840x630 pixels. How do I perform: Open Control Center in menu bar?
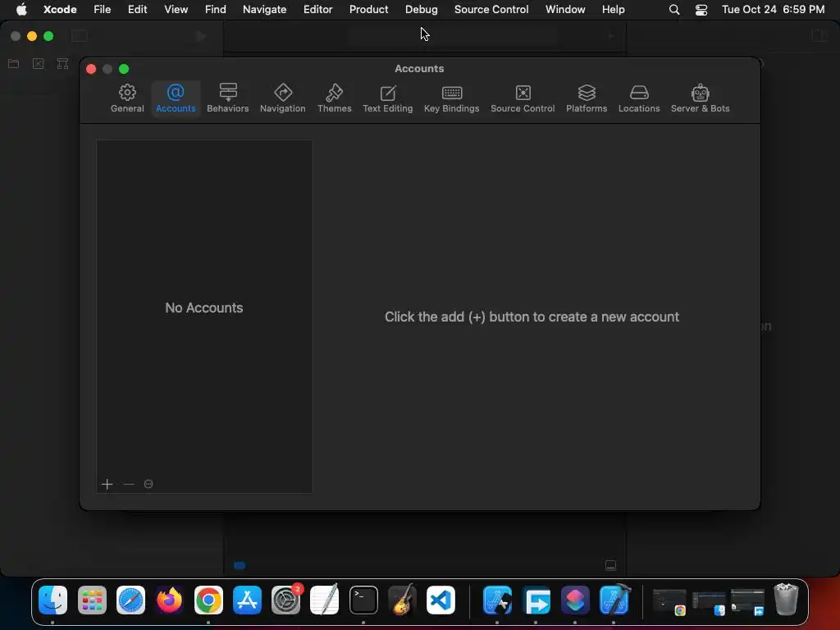pos(701,10)
